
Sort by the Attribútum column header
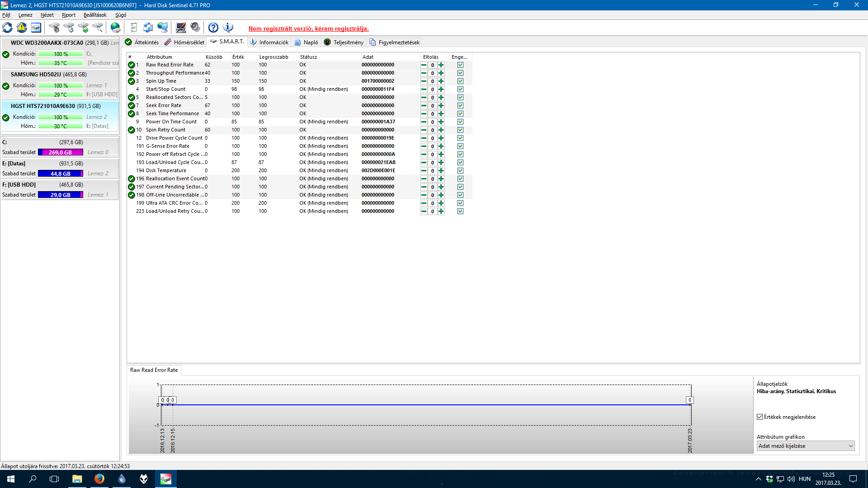[175, 57]
